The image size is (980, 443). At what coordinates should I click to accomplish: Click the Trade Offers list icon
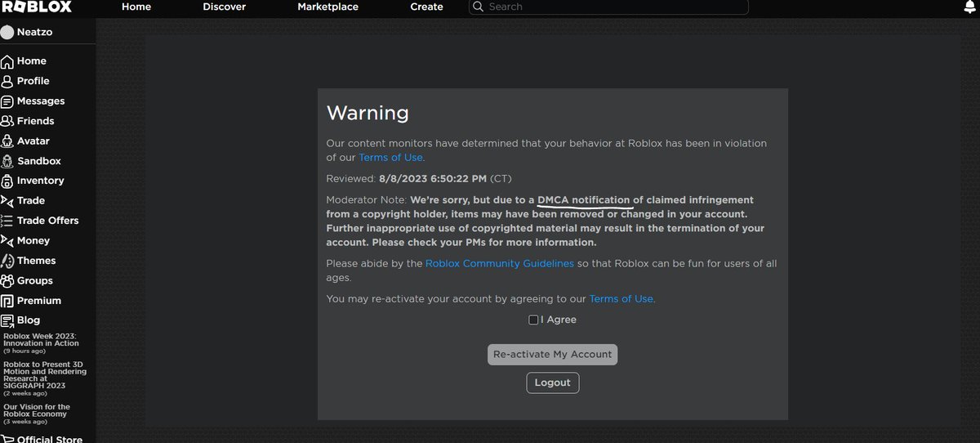[x=7, y=221]
